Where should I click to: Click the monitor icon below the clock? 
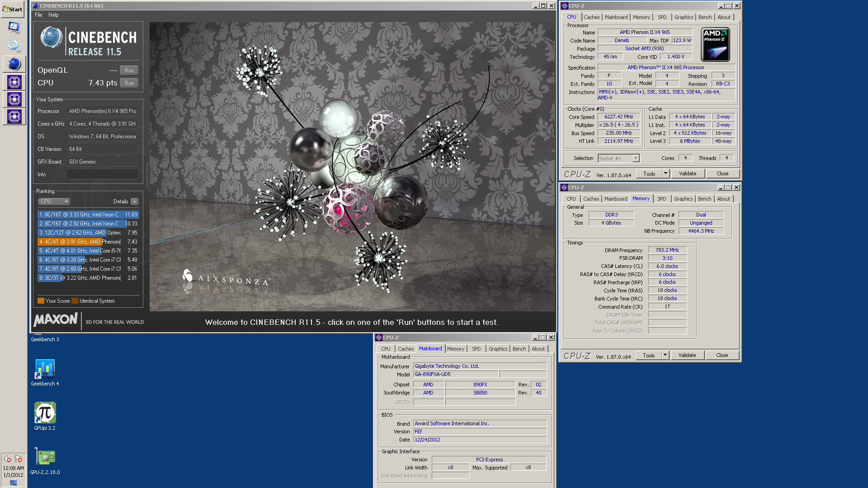(x=14, y=483)
